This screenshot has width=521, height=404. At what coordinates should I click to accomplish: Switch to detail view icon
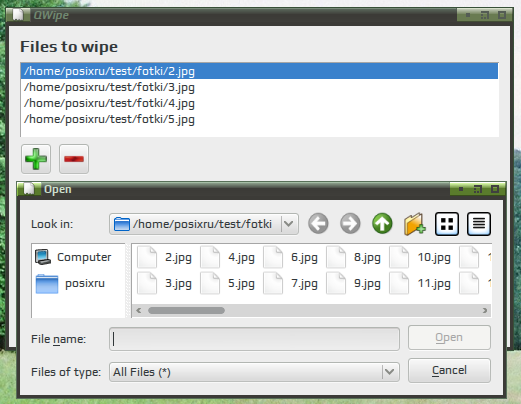pos(479,224)
